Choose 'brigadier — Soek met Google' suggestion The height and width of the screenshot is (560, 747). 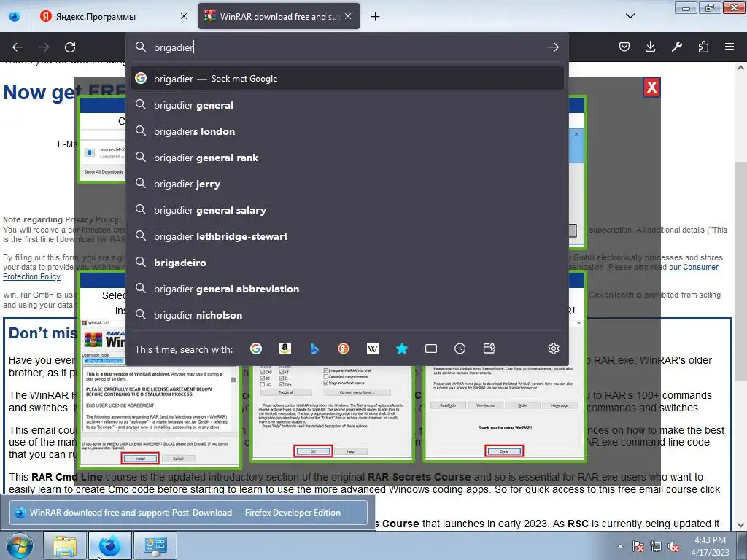point(347,79)
